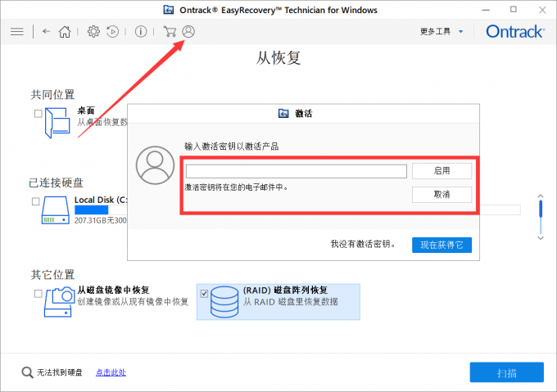Click the text 我没有激活密钥。

(363, 244)
